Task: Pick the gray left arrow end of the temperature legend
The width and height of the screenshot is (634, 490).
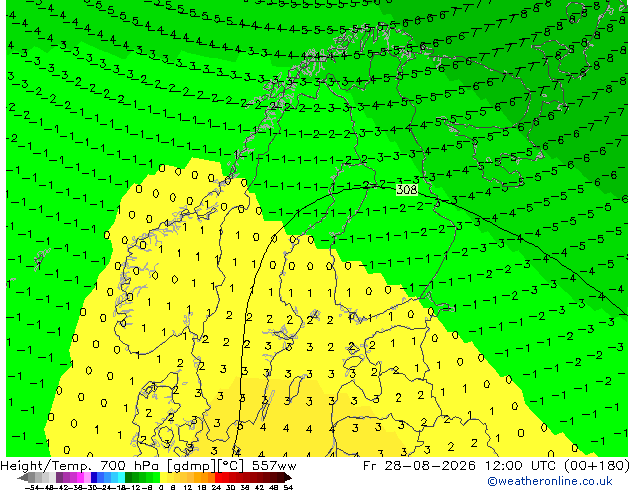Action: pyautogui.click(x=23, y=478)
